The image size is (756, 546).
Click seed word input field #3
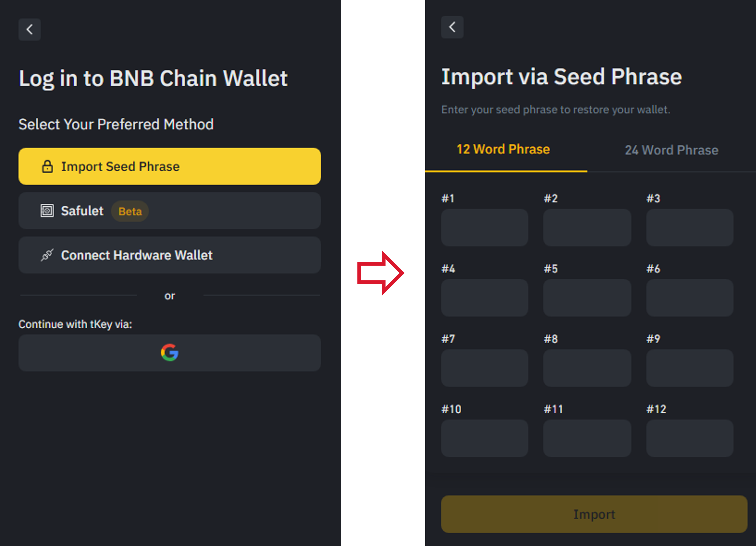coord(689,227)
